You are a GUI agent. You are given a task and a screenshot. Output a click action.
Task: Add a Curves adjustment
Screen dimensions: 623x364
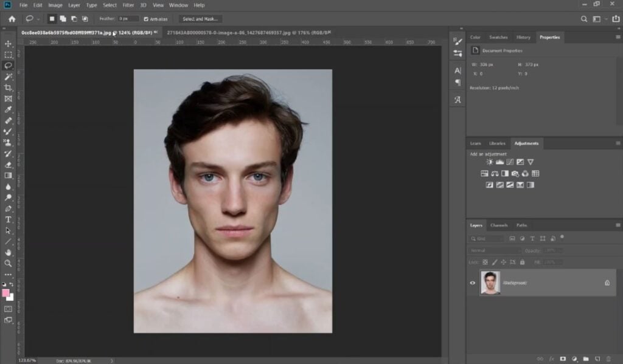510,162
